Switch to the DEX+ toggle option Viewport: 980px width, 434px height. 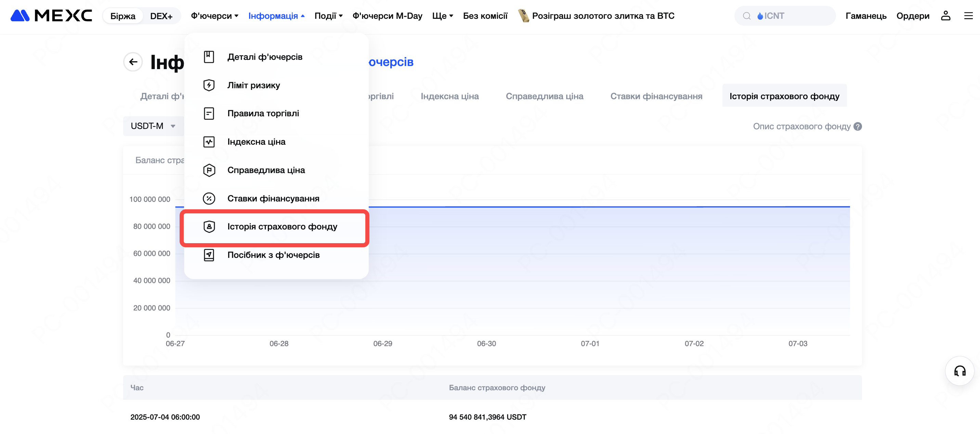[x=161, y=16]
